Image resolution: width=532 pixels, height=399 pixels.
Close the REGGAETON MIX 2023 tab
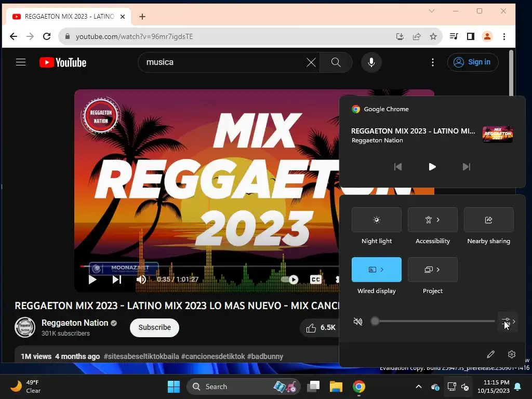(123, 16)
